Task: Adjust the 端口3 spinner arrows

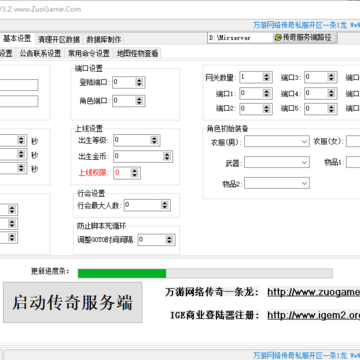Action: 331,77
